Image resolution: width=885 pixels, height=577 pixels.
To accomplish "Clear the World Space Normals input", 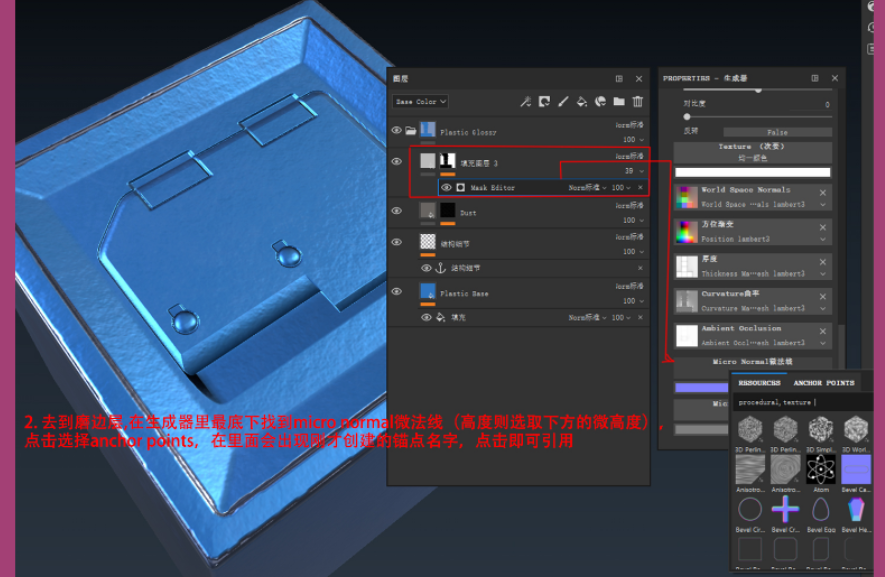I will click(x=823, y=193).
